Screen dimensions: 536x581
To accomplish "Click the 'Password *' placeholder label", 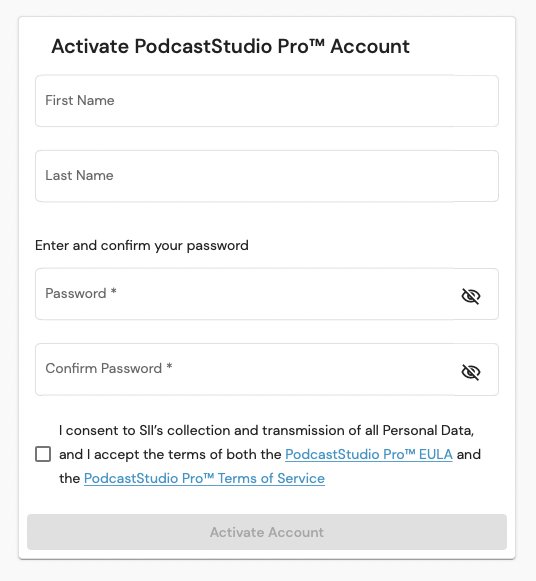I will [x=81, y=293].
